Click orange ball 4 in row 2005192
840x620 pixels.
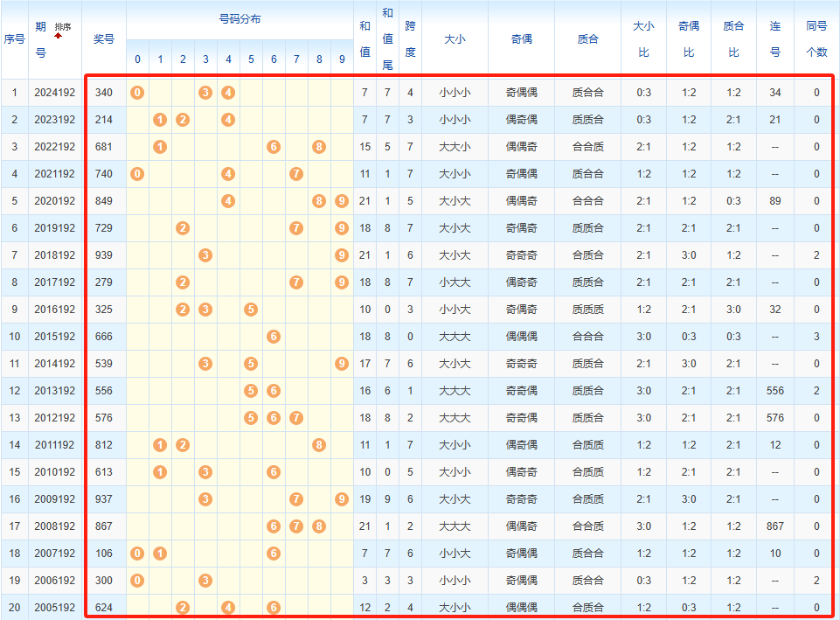coord(228,608)
